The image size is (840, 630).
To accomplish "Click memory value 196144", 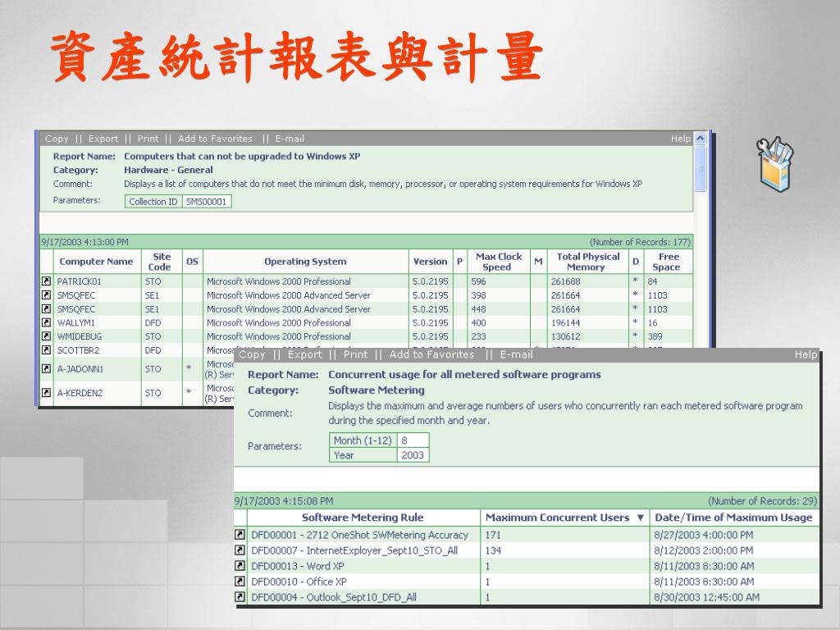I will point(565,322).
